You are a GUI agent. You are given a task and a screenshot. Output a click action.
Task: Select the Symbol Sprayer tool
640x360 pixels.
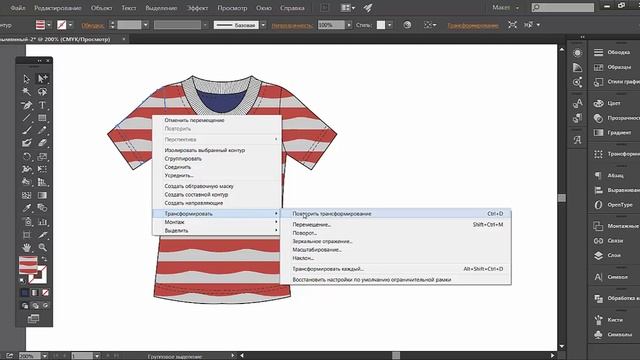(x=27, y=222)
